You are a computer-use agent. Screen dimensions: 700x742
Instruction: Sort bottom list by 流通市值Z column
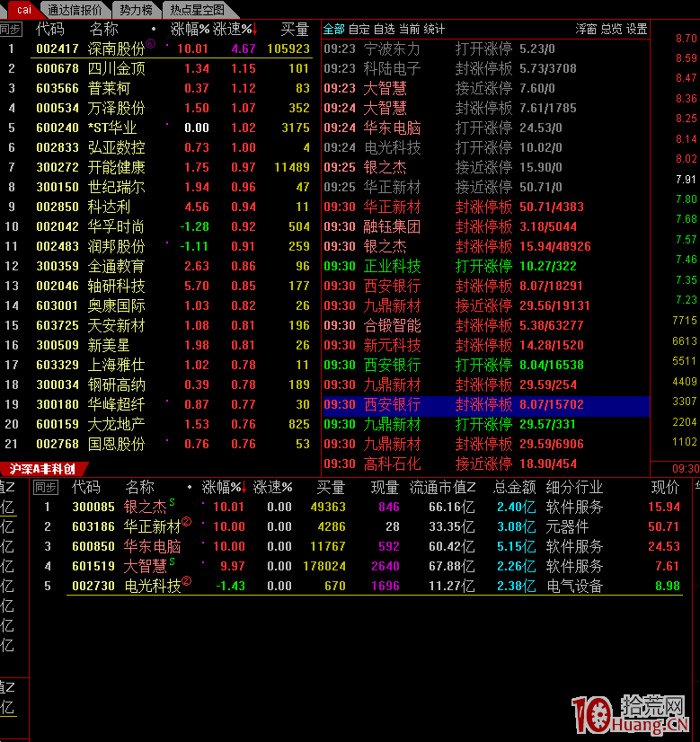(x=442, y=487)
